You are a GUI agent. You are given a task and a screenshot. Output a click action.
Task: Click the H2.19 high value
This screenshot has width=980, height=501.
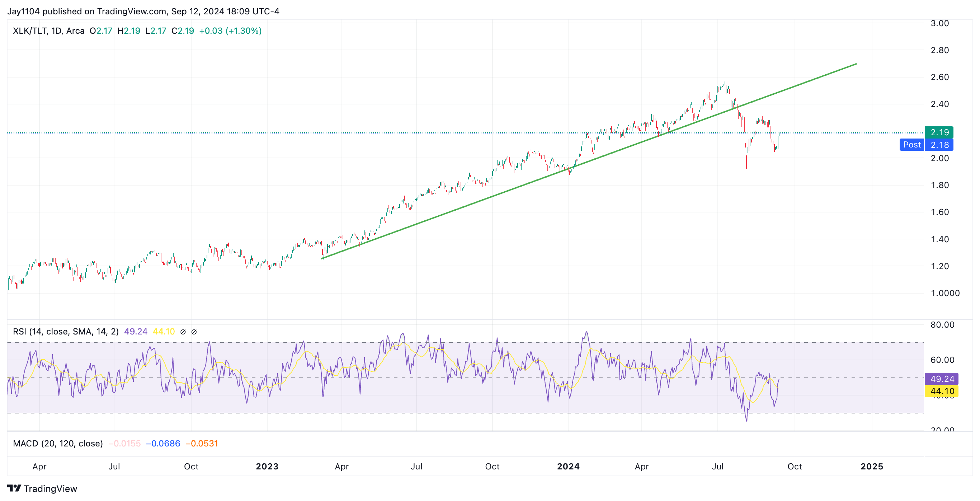tap(129, 31)
